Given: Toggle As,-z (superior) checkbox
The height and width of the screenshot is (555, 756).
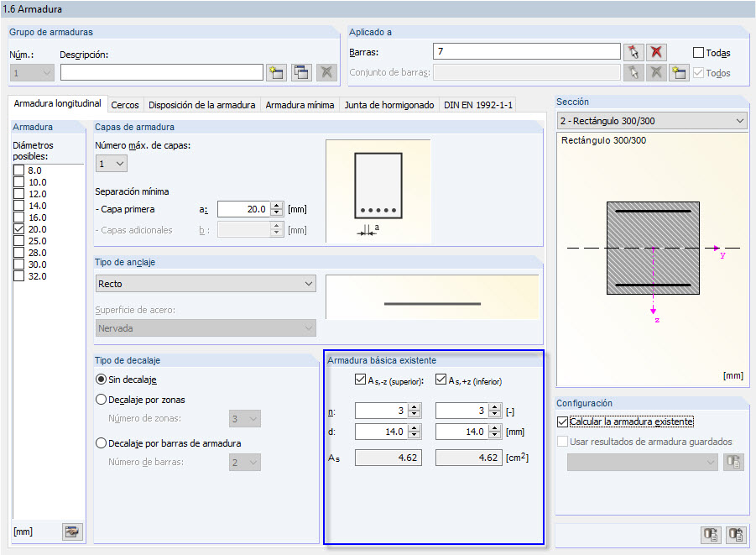Looking at the screenshot, I should click(360, 380).
